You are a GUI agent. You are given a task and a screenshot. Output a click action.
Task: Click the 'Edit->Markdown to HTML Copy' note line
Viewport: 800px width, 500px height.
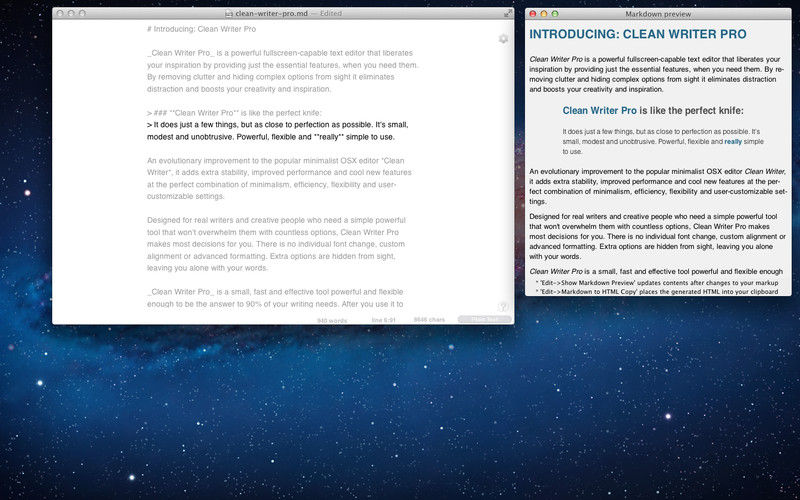coord(657,292)
